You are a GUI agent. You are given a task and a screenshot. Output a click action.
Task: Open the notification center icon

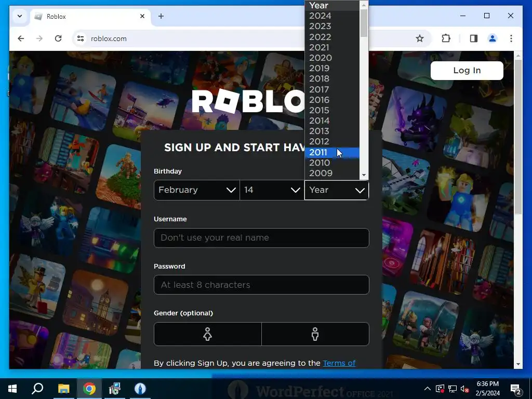(516, 389)
